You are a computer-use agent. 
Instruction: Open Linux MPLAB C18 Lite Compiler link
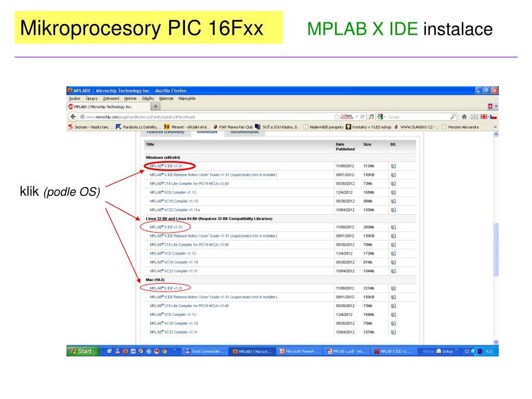tap(189, 245)
